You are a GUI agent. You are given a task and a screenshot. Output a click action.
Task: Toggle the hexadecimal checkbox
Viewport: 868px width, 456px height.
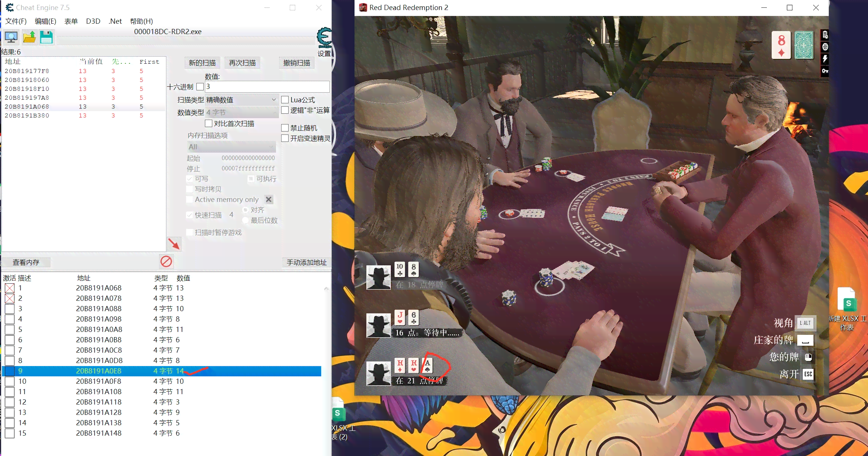tap(200, 87)
